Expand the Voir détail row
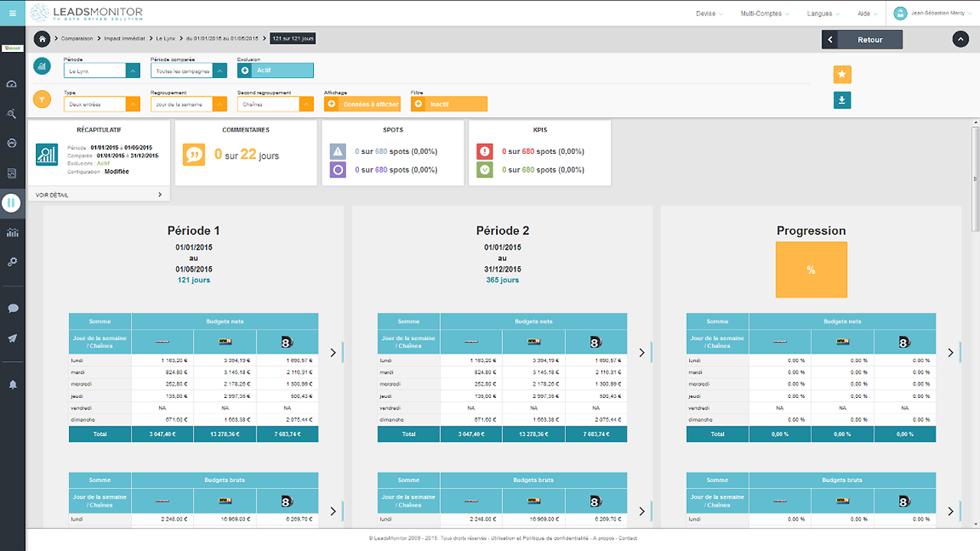The image size is (980, 551). [99, 194]
